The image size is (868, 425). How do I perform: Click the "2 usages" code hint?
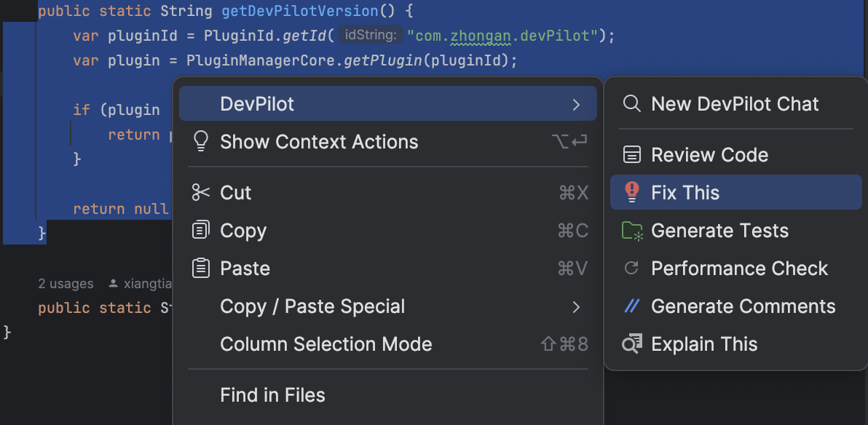pos(66,284)
